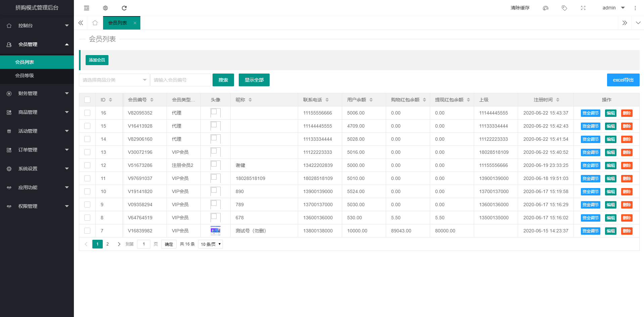Image resolution: width=644 pixels, height=317 pixels.
Task: Open 会员等级 in the sidebar
Action: [x=25, y=76]
